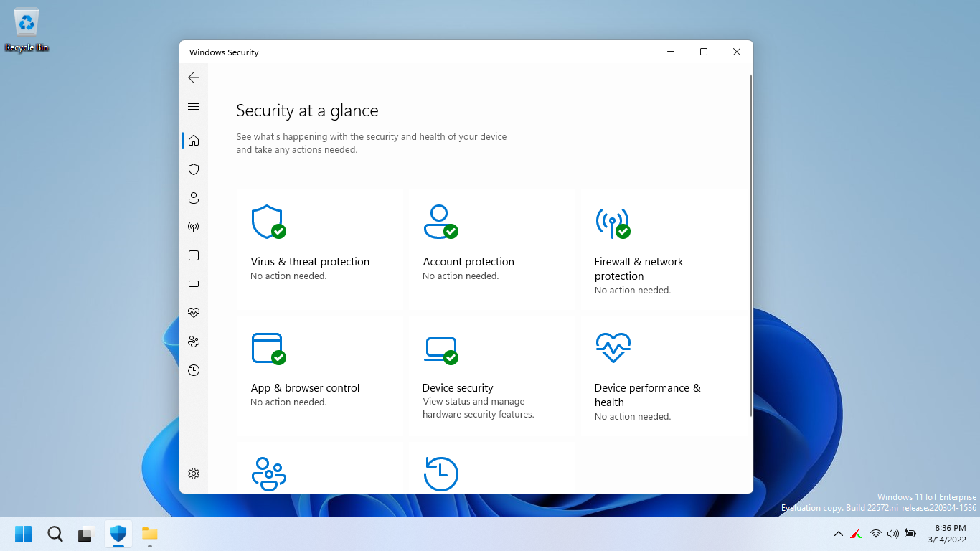980x551 pixels.
Task: Click the large Family options people icon
Action: (x=269, y=474)
